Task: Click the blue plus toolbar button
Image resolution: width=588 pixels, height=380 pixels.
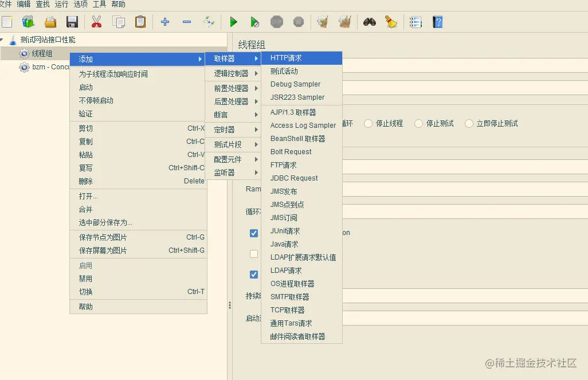Action: tap(164, 22)
